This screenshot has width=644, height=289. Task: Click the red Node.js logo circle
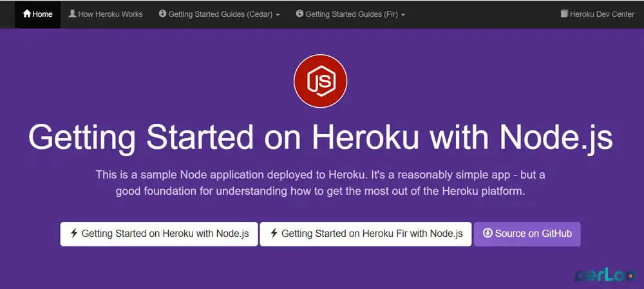(320, 81)
